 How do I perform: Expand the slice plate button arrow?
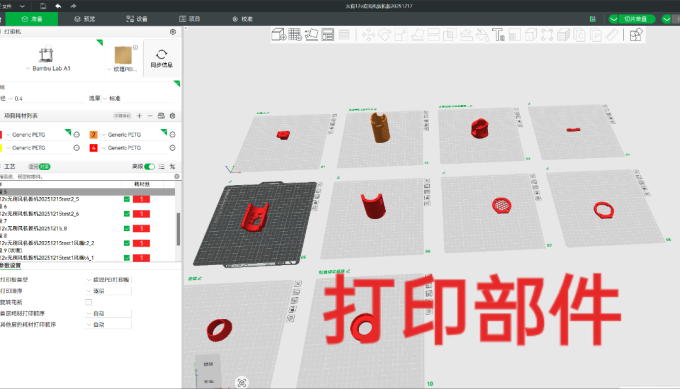point(614,19)
